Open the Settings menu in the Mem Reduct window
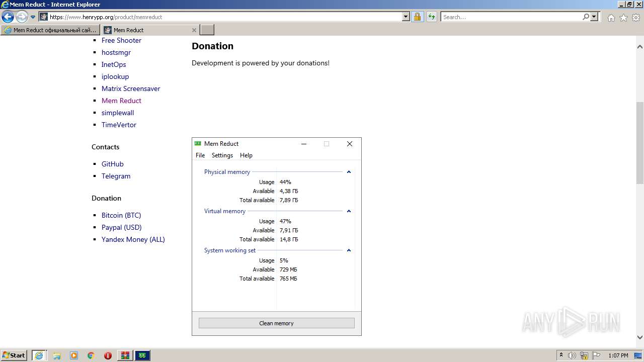 click(x=222, y=155)
